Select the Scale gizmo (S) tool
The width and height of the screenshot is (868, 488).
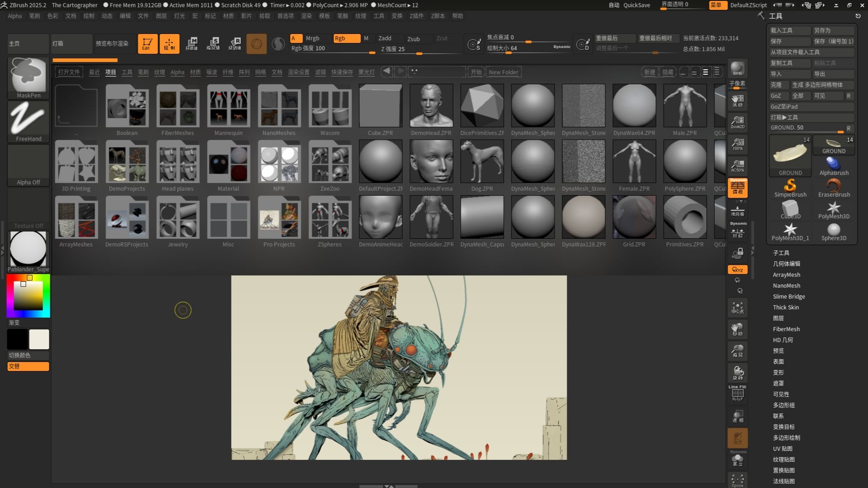coord(213,43)
